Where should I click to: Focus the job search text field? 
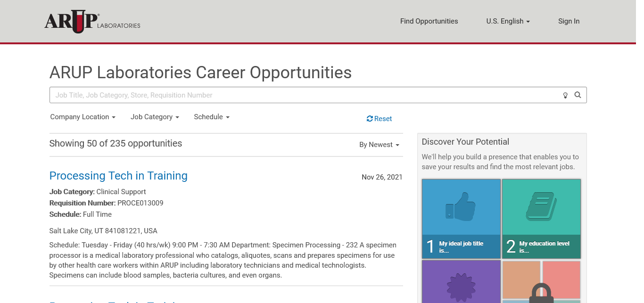pos(302,95)
